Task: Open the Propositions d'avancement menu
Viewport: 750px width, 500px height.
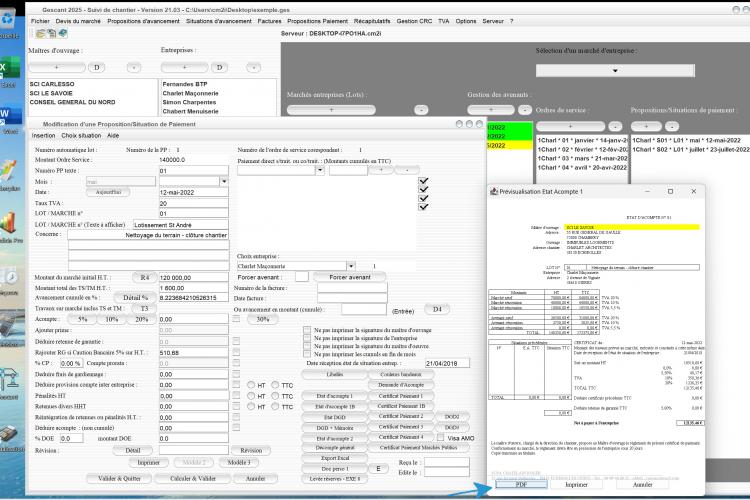Action: click(x=143, y=21)
